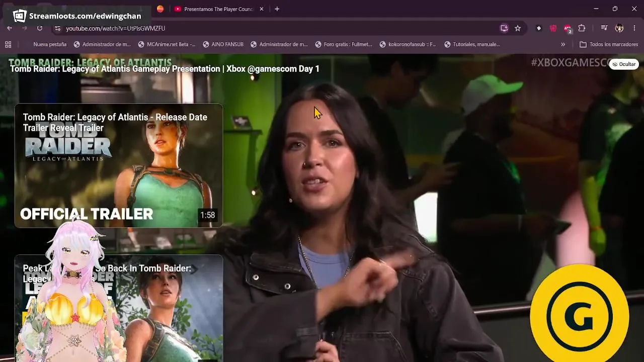Viewport: 644px width, 362px height.
Task: Open the 'Tutoriales, manuale...' bookmark
Action: pos(472,44)
